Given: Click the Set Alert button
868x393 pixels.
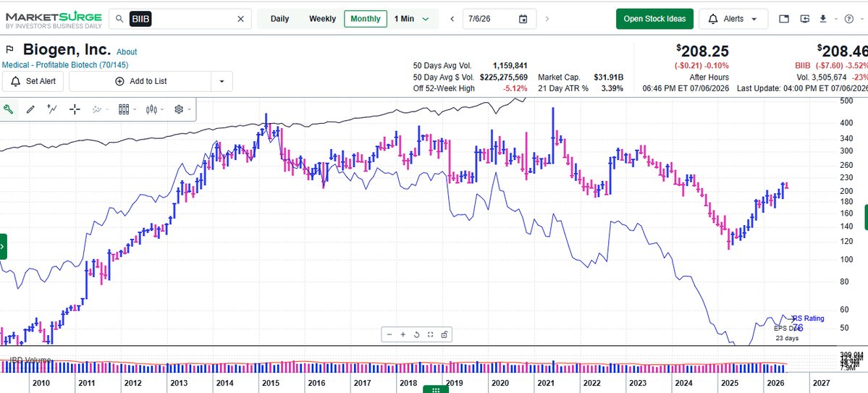Looking at the screenshot, I should point(33,81).
